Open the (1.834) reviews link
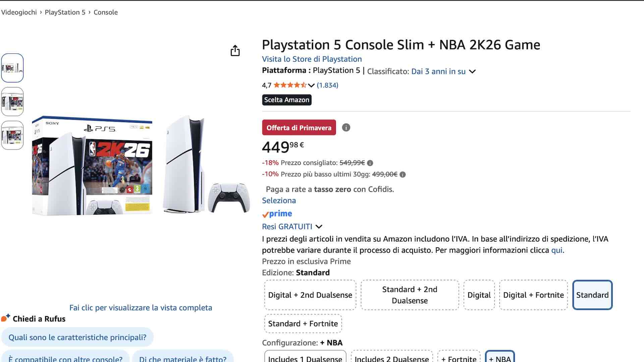Screen dimensions: 644x362 [x=327, y=85]
